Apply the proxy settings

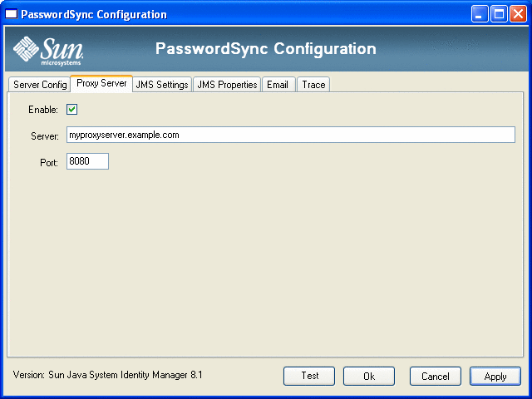coord(495,376)
